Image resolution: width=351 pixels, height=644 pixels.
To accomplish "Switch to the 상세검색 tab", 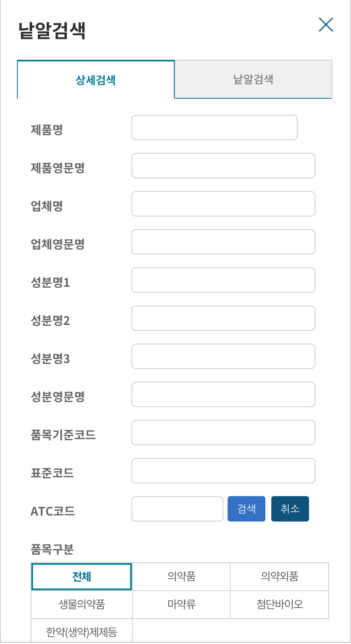I will click(95, 79).
